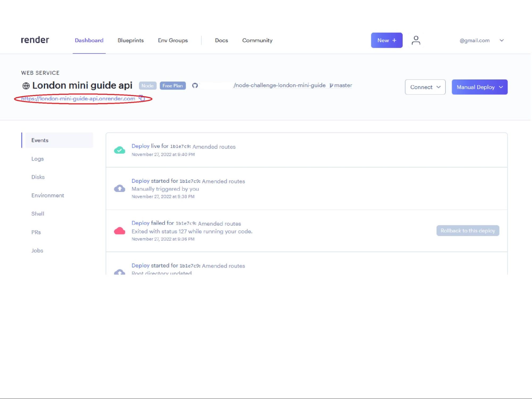532x399 pixels.
Task: Expand the Connect dropdown
Action: pyautogui.click(x=425, y=87)
